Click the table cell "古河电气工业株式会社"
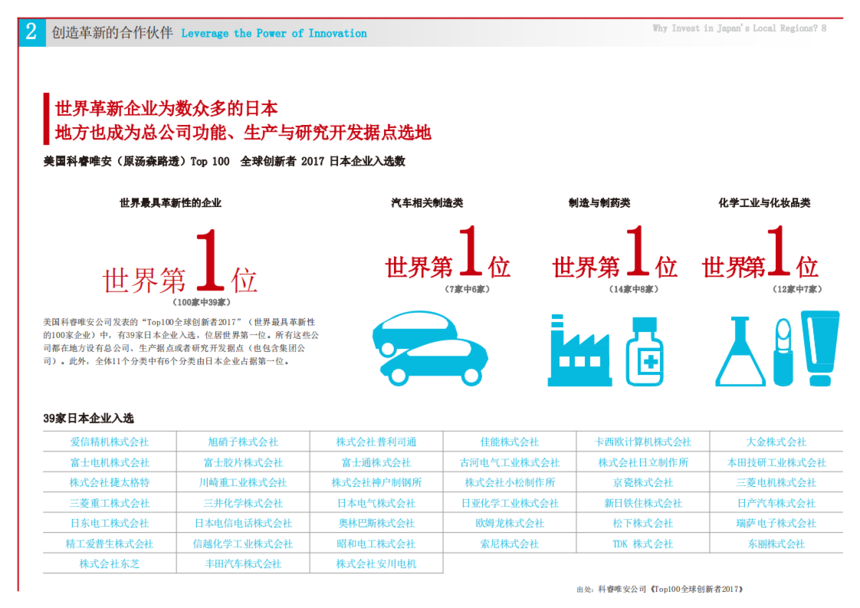This screenshot has height=608, width=860. pos(510,462)
